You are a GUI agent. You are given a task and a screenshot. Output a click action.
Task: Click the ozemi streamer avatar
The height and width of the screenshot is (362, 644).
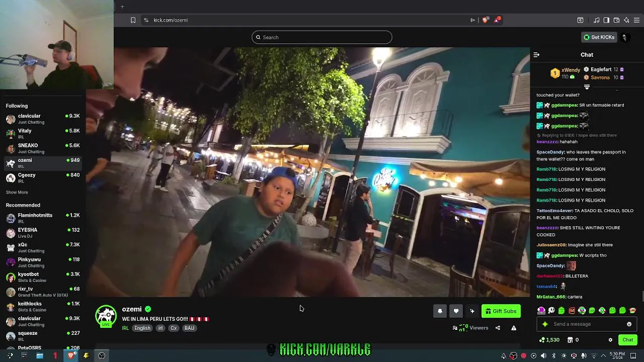point(106,316)
